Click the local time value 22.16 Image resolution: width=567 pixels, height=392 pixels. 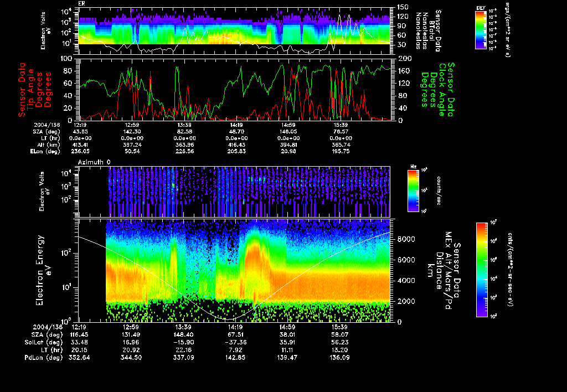184,350
